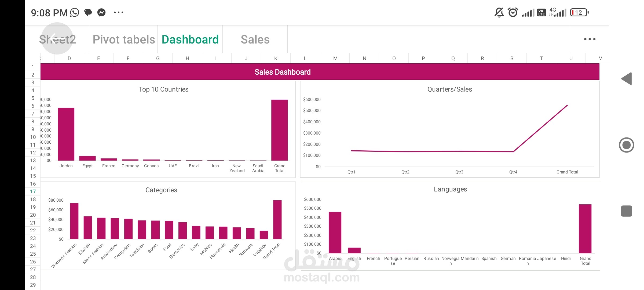Switch to the Pivot tabels sheet
The width and height of the screenshot is (644, 290).
124,39
